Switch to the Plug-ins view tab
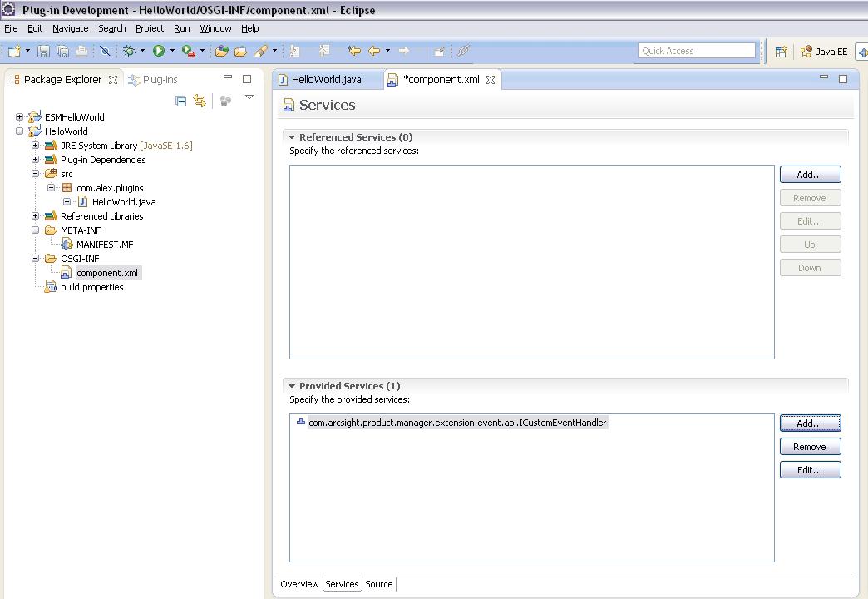The height and width of the screenshot is (599, 868). (153, 79)
